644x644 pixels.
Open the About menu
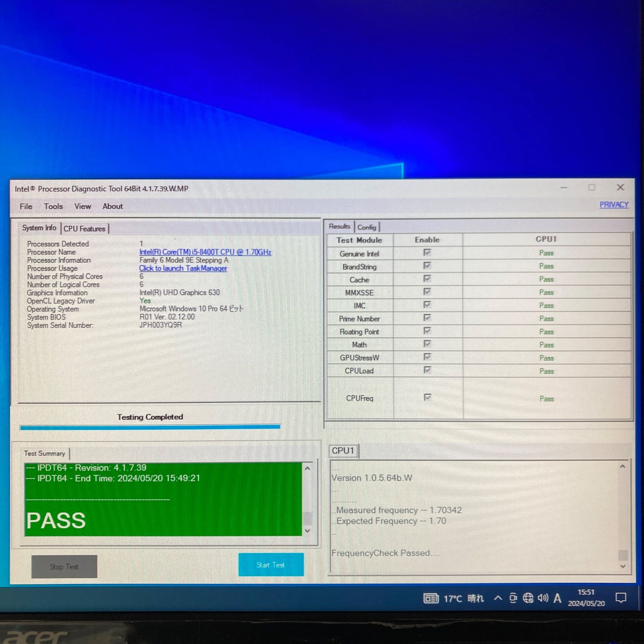point(113,206)
